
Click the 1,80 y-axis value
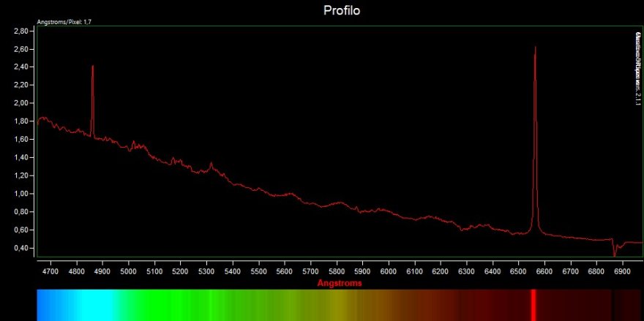pos(20,121)
